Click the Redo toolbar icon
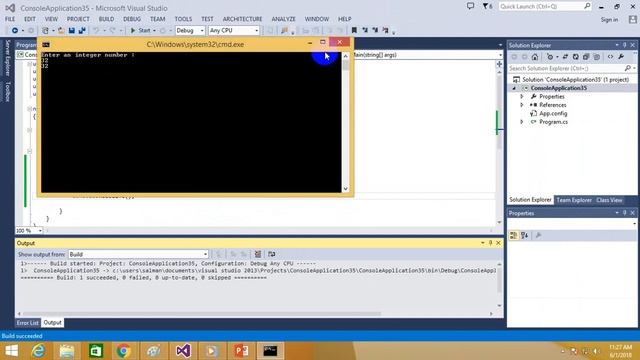 112,31
